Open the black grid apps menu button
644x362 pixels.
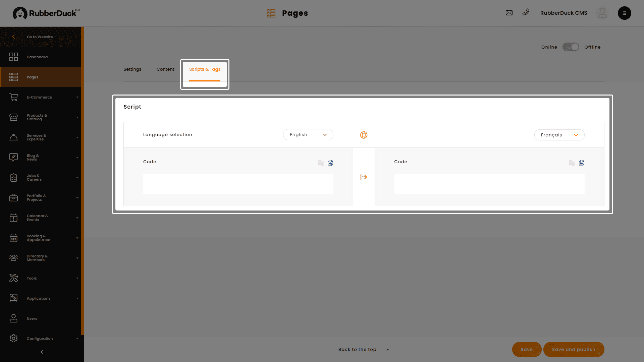(x=624, y=13)
